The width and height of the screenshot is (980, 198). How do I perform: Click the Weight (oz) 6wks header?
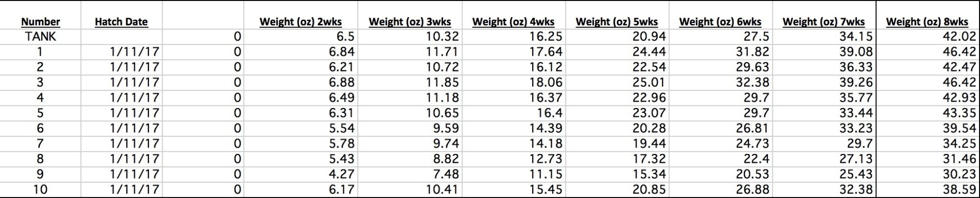pyautogui.click(x=720, y=22)
